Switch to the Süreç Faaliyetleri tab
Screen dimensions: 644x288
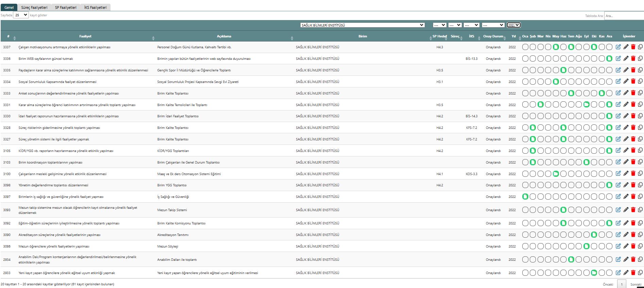[34, 7]
